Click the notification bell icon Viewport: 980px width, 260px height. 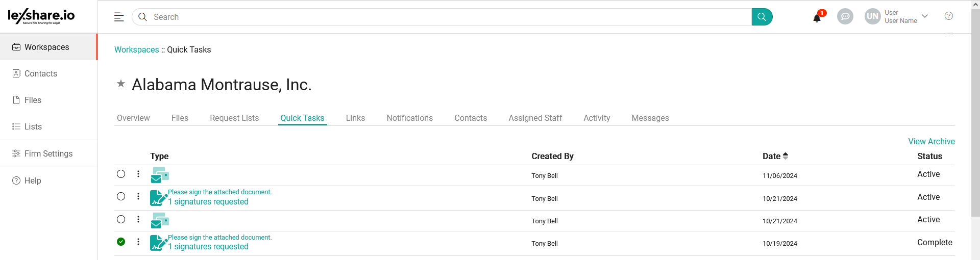click(x=817, y=18)
